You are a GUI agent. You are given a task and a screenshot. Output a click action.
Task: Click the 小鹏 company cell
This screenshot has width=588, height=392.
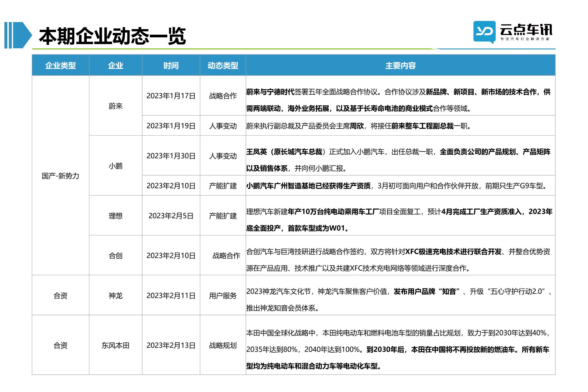[116, 166]
